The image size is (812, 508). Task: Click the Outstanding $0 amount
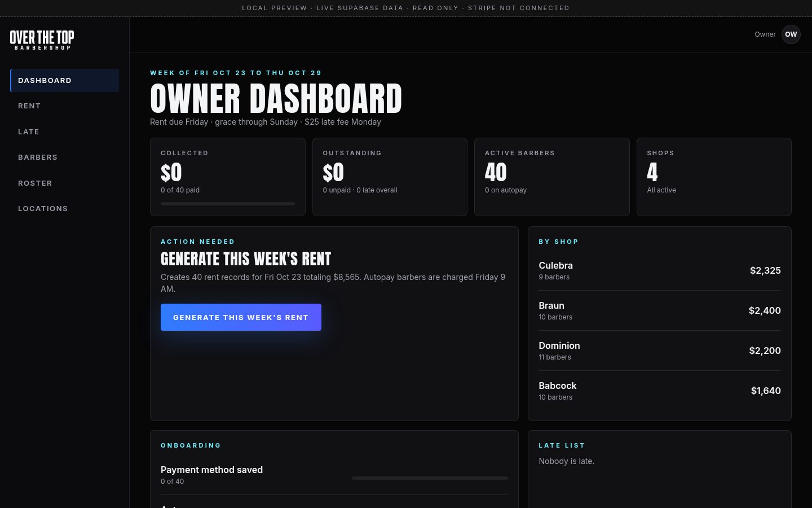(x=333, y=172)
